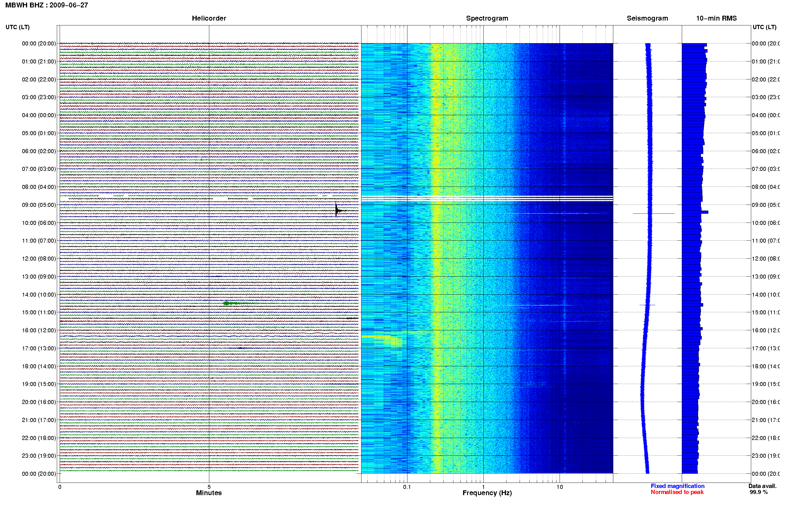This screenshot has height=508, width=812.
Task: Click the yellow low-frequency patch near 16:30
Action: coord(381,341)
